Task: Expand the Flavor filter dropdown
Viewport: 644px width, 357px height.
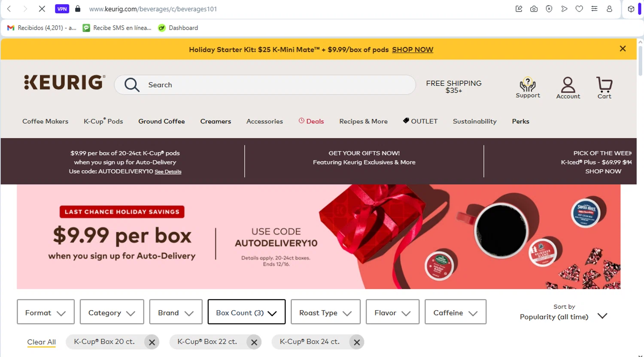Action: pyautogui.click(x=392, y=312)
